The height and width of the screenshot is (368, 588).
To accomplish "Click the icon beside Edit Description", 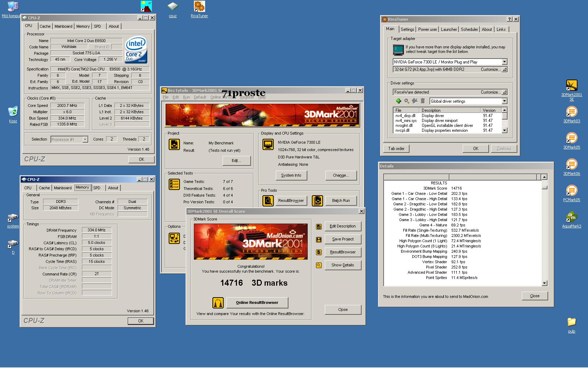I will coord(319,226).
